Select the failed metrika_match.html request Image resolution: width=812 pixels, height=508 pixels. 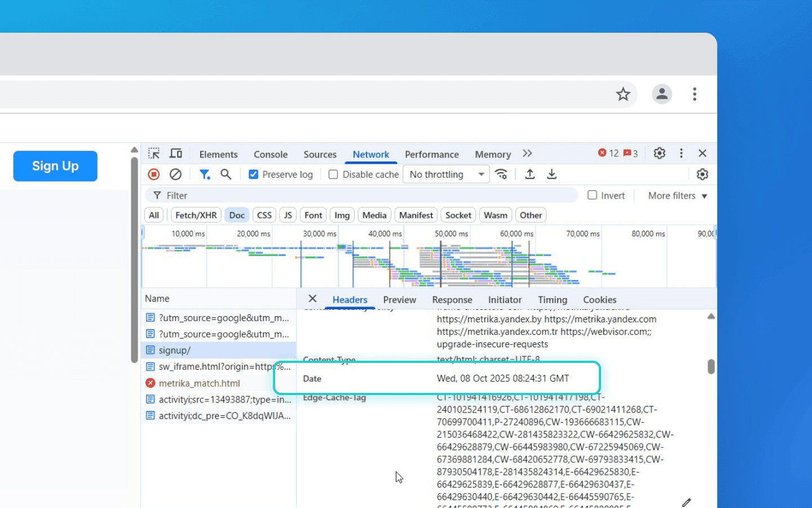click(x=218, y=383)
